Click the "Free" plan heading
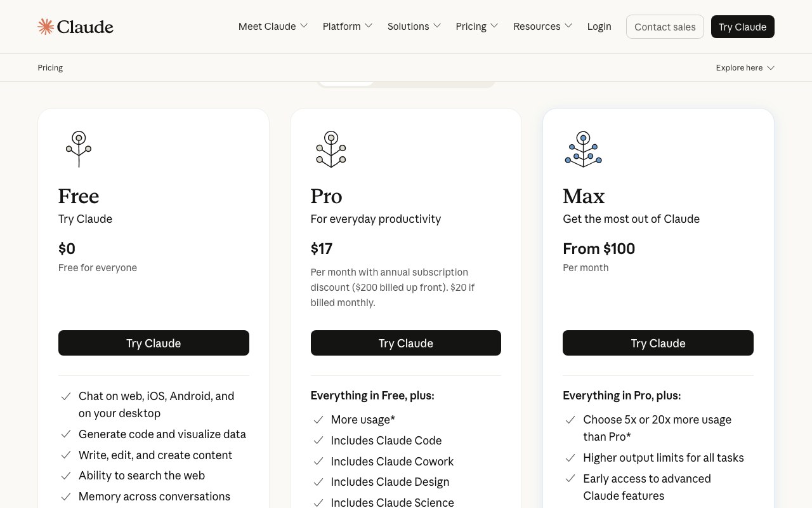Viewport: 812px width, 508px height. point(79,196)
